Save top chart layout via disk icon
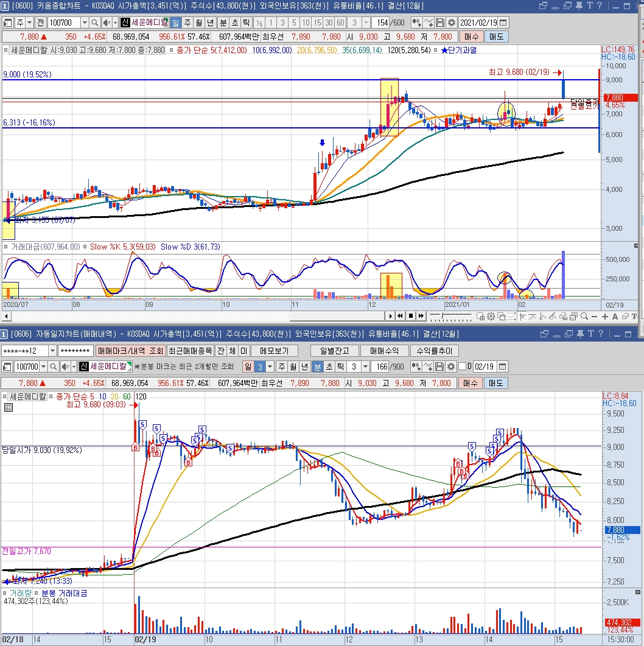Image resolution: width=644 pixels, height=646 pixels. 440,23
